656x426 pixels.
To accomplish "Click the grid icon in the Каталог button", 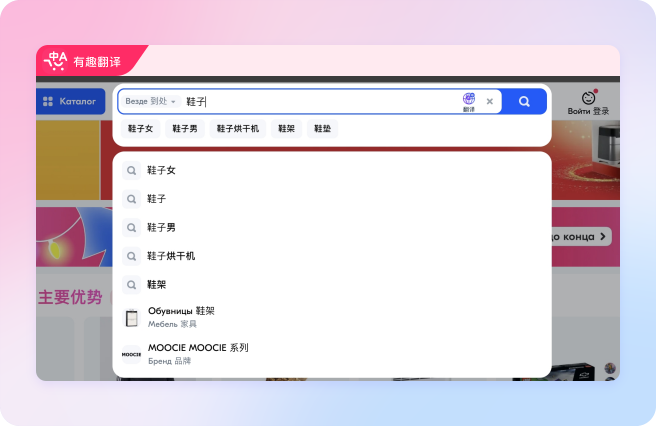I will tap(48, 101).
